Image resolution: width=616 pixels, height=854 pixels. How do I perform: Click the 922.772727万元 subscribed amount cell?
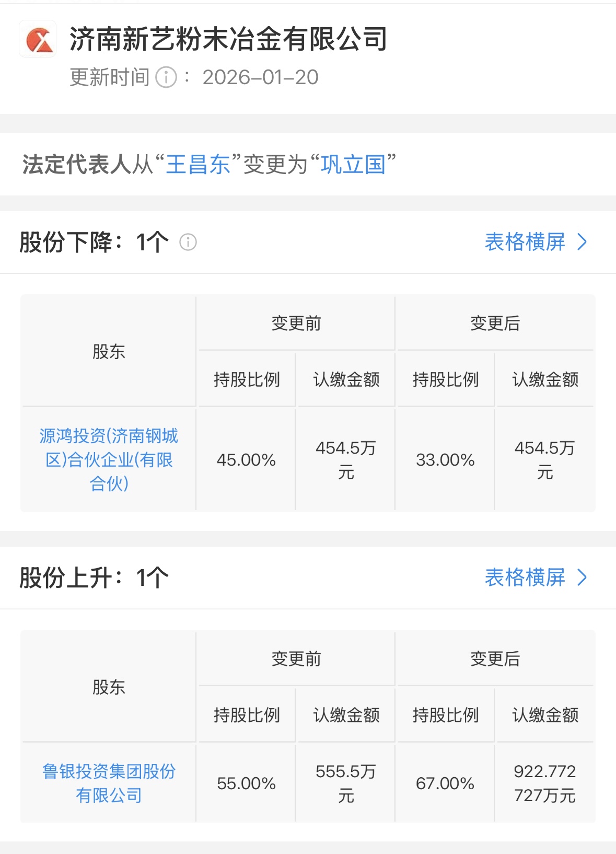(x=545, y=783)
